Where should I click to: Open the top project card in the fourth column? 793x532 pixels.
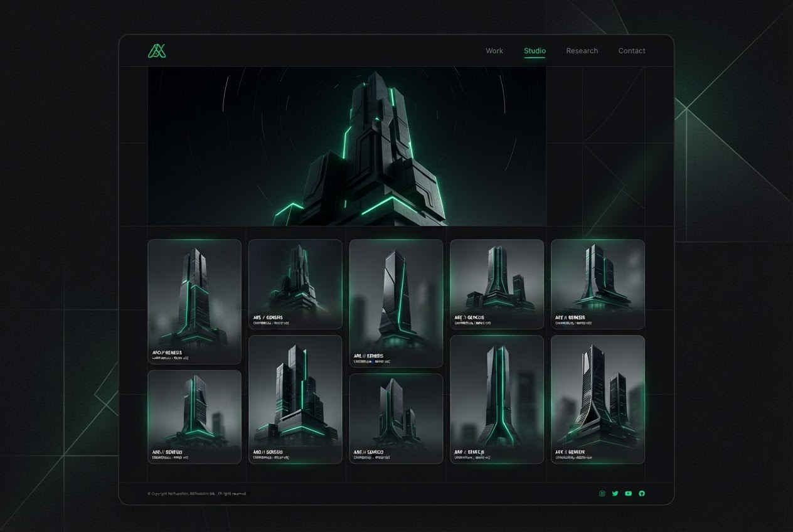point(497,284)
